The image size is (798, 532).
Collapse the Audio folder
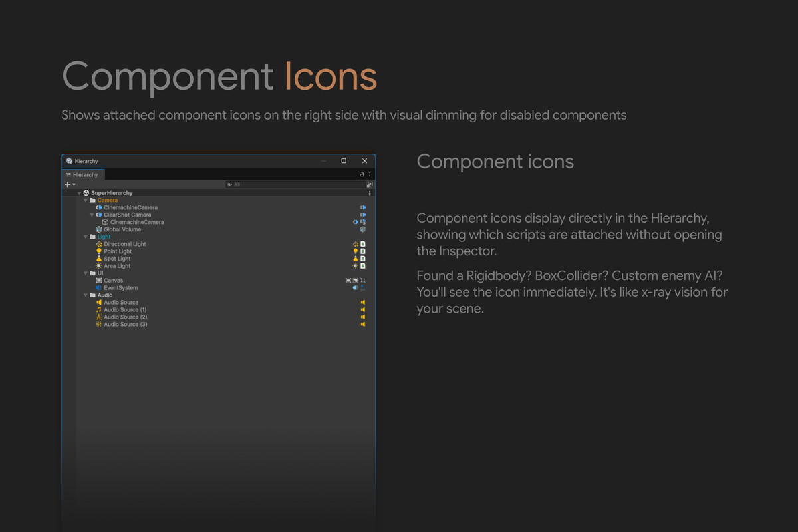pyautogui.click(x=85, y=295)
